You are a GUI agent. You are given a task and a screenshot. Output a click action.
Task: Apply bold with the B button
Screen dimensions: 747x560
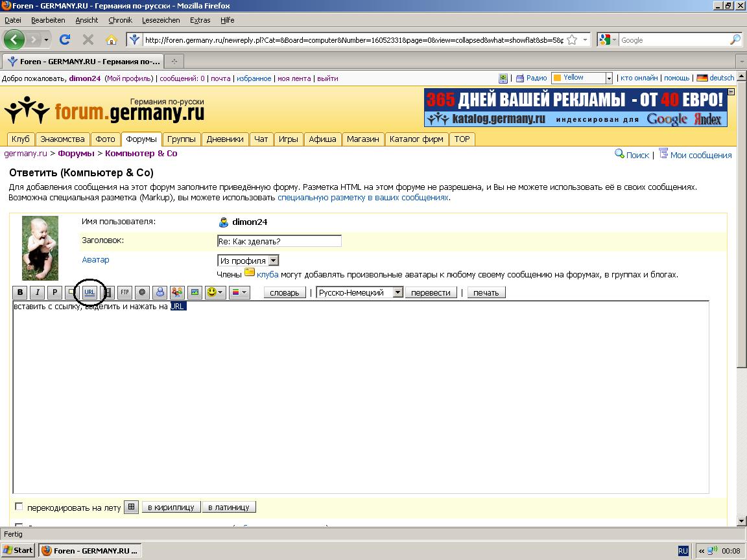pos(20,292)
